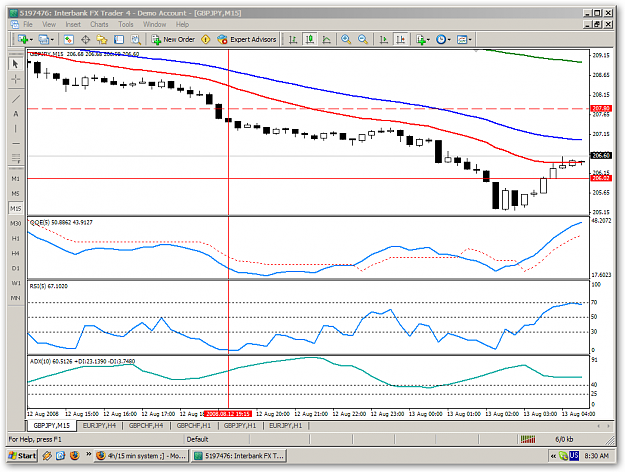Viewport: 625px width, 472px height.
Task: Click the Expert Advisors button
Action: (247, 39)
